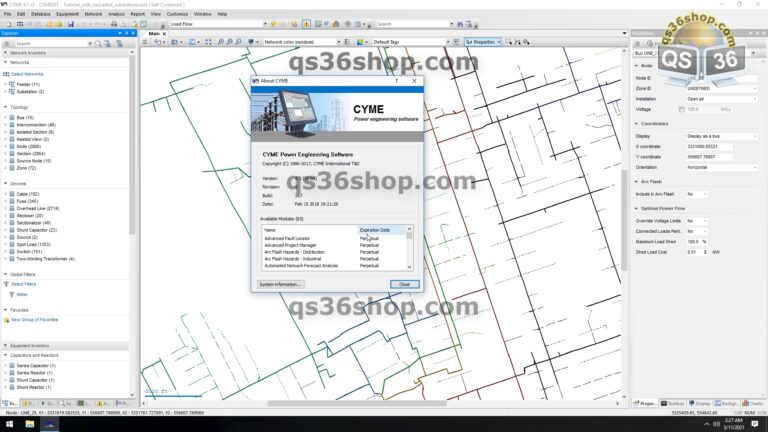Click the third zoom magnifier icon in the map toolbar
This screenshot has height=432, width=768.
(238, 42)
